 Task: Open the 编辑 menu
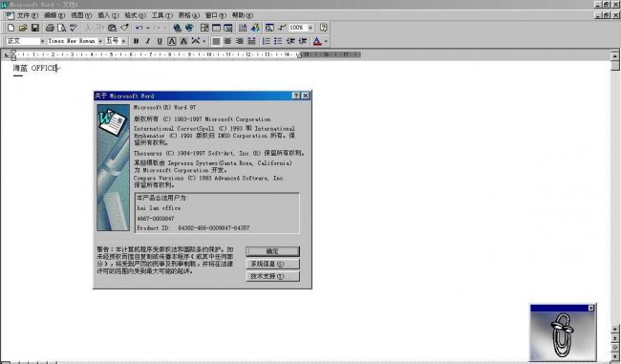54,15
